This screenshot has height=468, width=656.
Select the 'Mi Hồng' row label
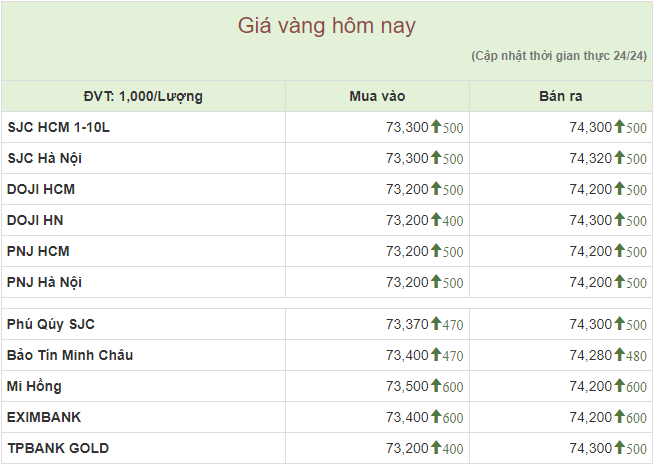(34, 386)
